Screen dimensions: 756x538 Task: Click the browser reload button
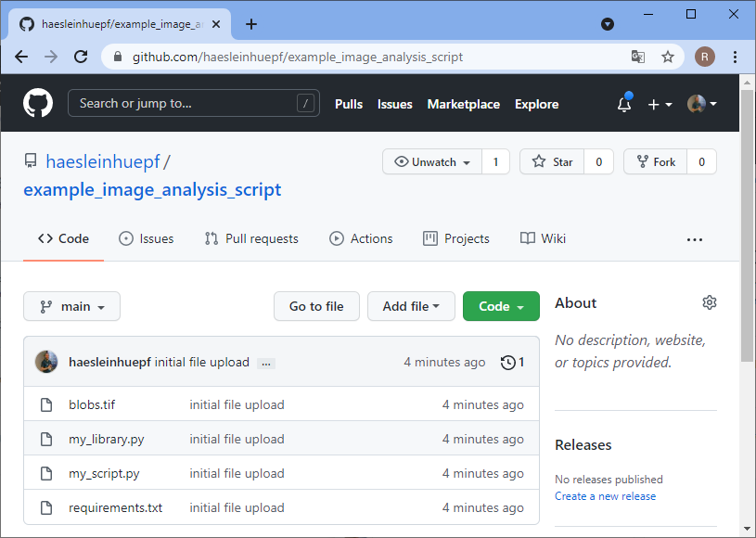pos(81,57)
